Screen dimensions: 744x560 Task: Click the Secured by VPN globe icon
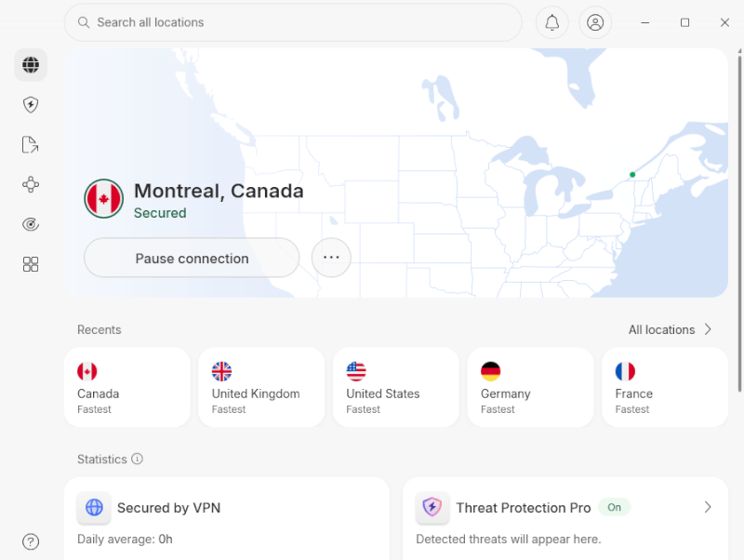point(94,507)
